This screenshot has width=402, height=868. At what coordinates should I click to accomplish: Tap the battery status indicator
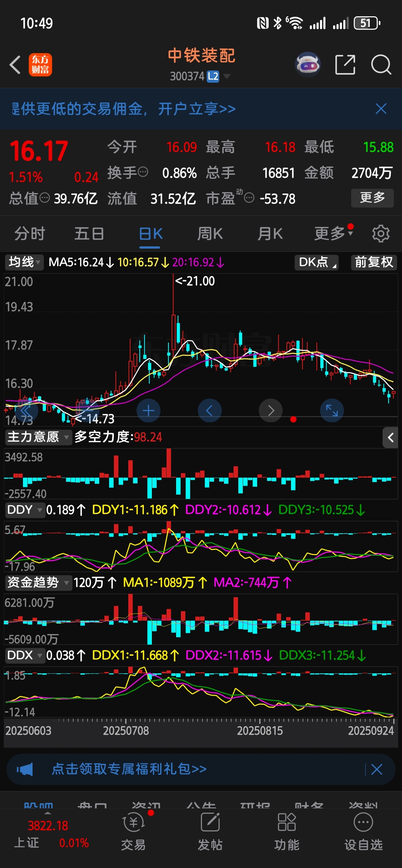[x=367, y=23]
